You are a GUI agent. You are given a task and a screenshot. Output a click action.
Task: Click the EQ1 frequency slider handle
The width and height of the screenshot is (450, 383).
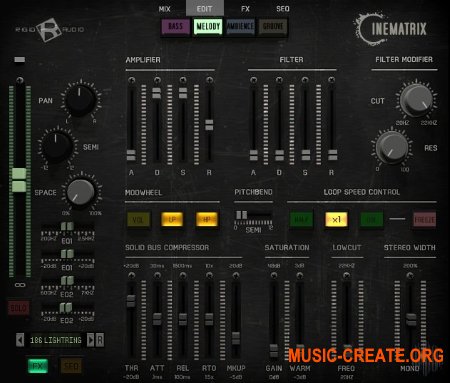(x=67, y=227)
